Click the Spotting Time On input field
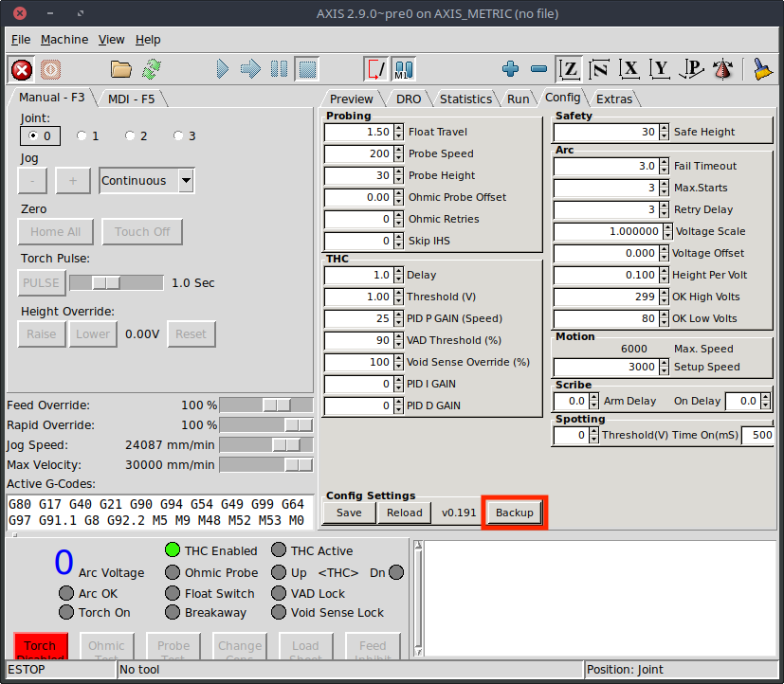 758,435
